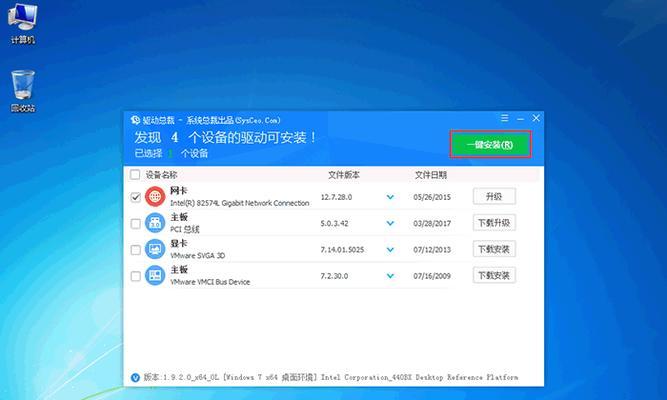Click the version text 12.7.28.0
Image resolution: width=667 pixels, height=400 pixels.
click(x=336, y=197)
